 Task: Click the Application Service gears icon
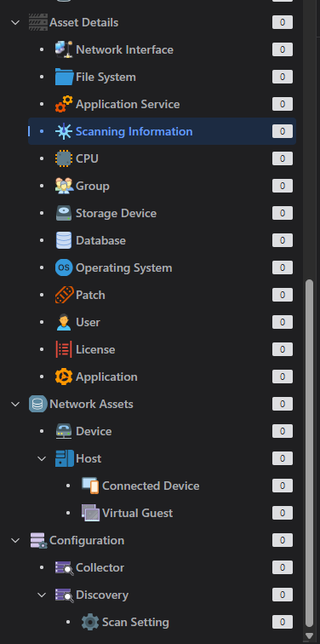click(x=64, y=104)
